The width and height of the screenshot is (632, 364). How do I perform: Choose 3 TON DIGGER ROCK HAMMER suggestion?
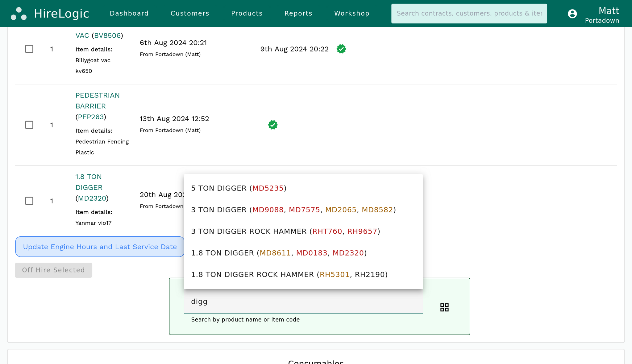tap(285, 231)
